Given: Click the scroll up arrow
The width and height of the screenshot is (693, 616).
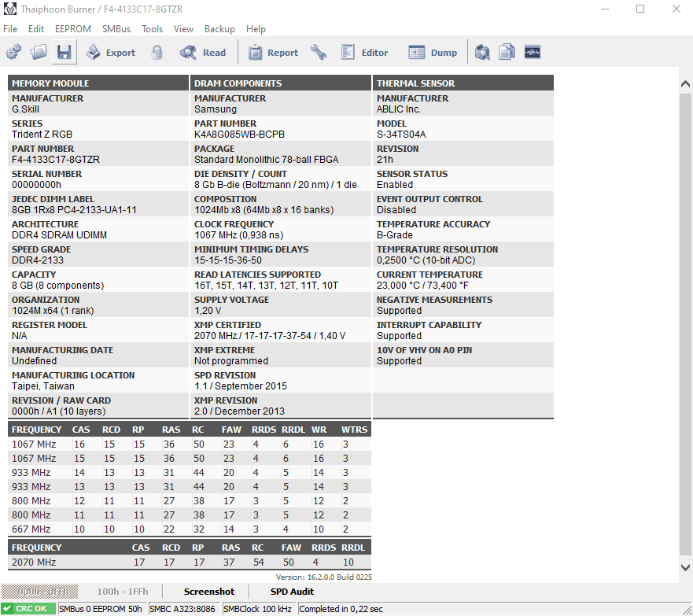Looking at the screenshot, I should [x=685, y=83].
